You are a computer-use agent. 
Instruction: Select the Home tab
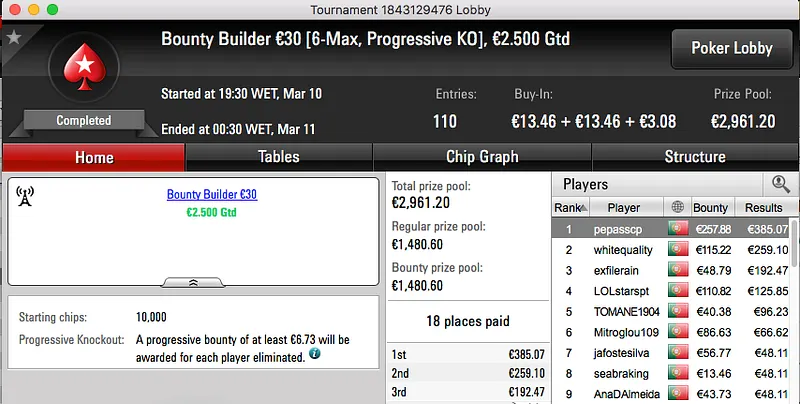tap(94, 157)
